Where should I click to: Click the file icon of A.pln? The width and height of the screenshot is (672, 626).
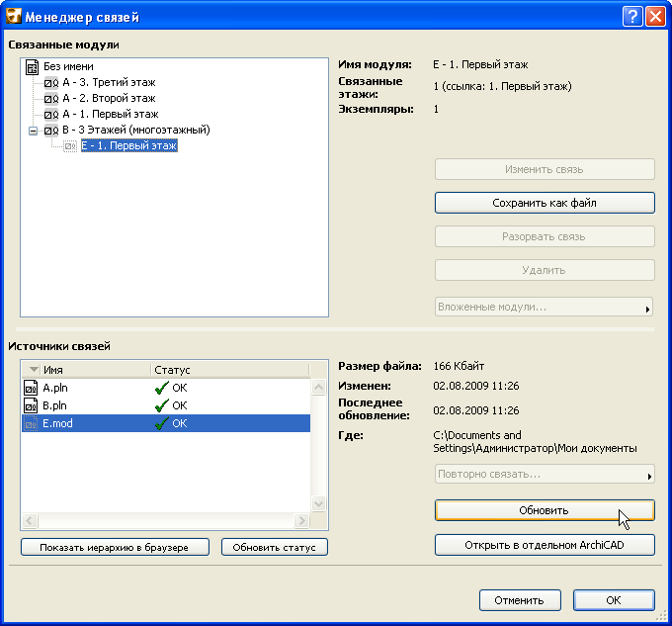(31, 388)
